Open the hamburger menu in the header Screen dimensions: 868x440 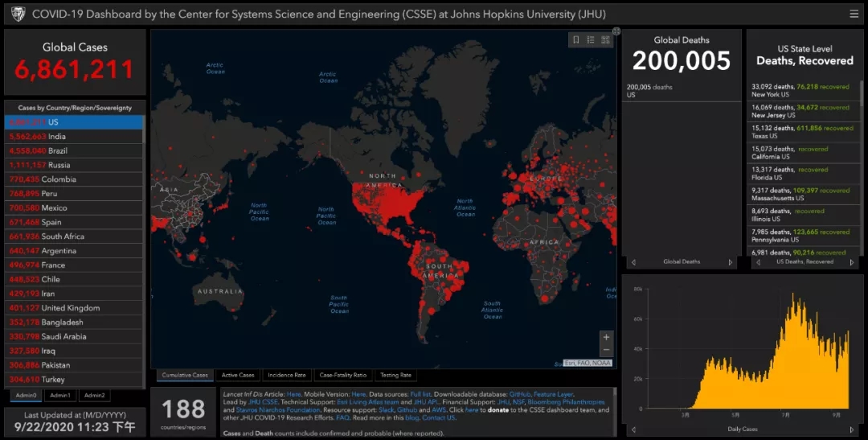(x=854, y=14)
